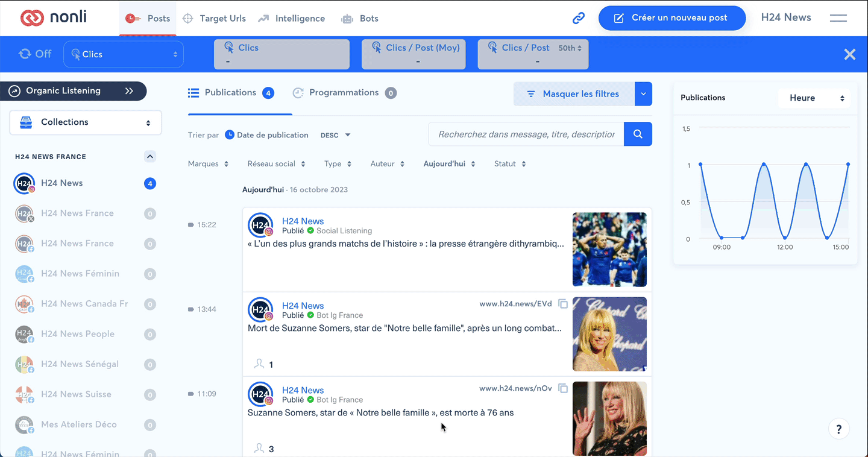Image resolution: width=868 pixels, height=457 pixels.
Task: Switch to the Intelligence tab
Action: pyautogui.click(x=291, y=18)
